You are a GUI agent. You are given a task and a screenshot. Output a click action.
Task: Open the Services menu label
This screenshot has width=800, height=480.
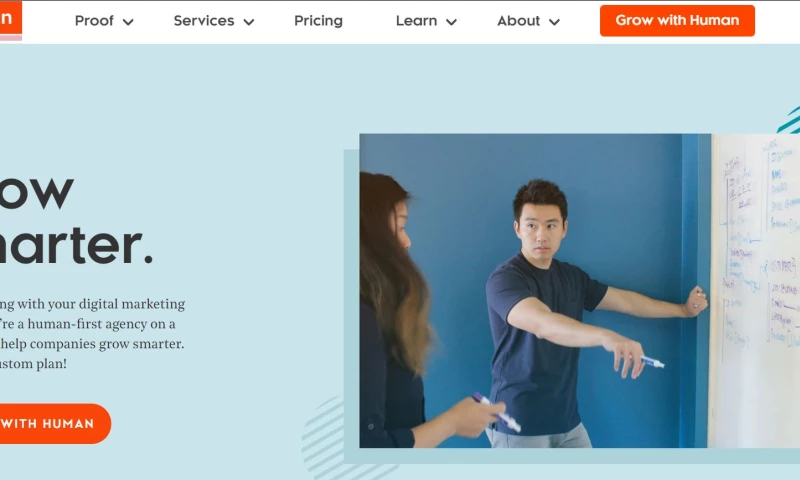(x=203, y=21)
